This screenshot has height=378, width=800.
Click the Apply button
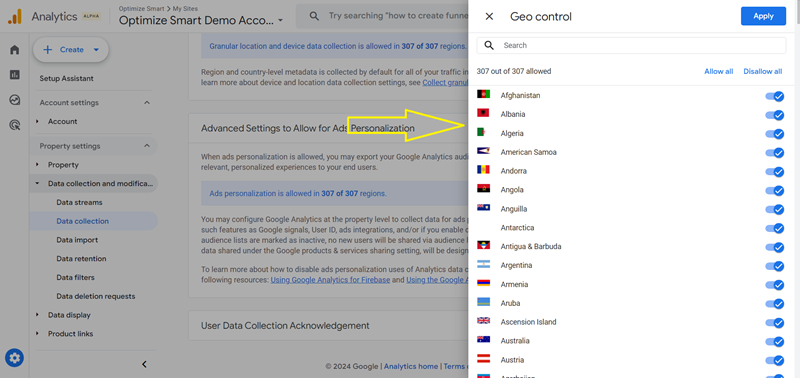(763, 16)
